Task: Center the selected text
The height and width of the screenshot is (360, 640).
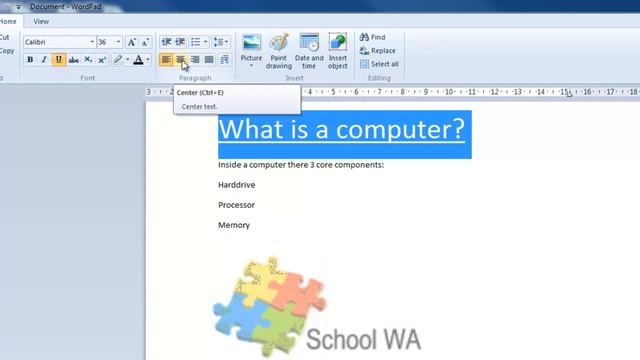Action: click(180, 60)
